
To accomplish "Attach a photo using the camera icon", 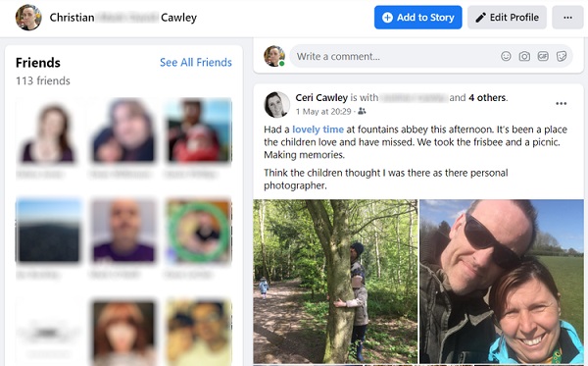I will (x=524, y=56).
